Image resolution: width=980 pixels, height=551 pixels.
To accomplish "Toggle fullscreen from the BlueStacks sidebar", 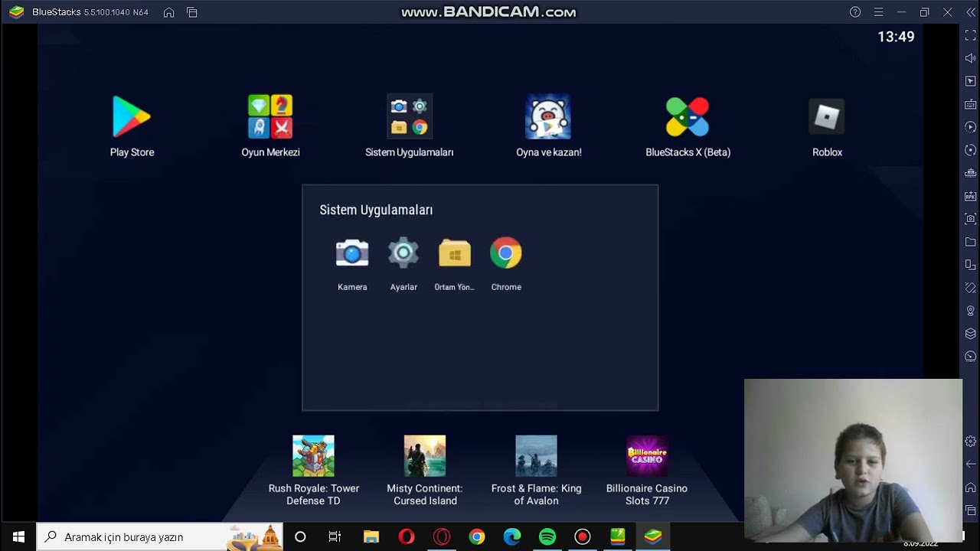I will (x=970, y=35).
